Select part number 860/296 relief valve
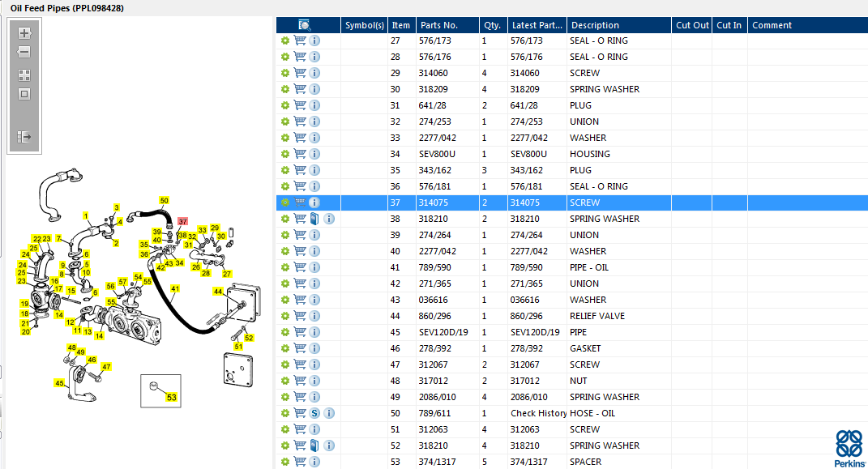868x469 pixels. pos(435,316)
